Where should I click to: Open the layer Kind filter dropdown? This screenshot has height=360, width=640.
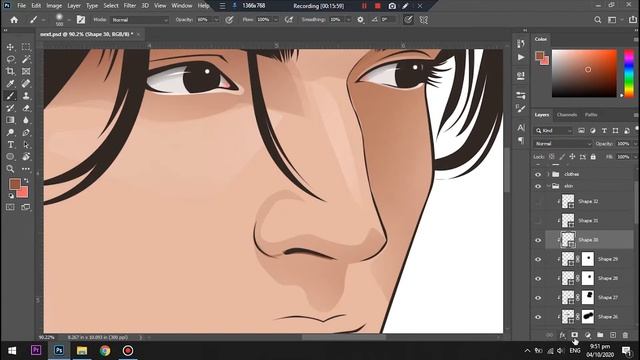[x=553, y=131]
